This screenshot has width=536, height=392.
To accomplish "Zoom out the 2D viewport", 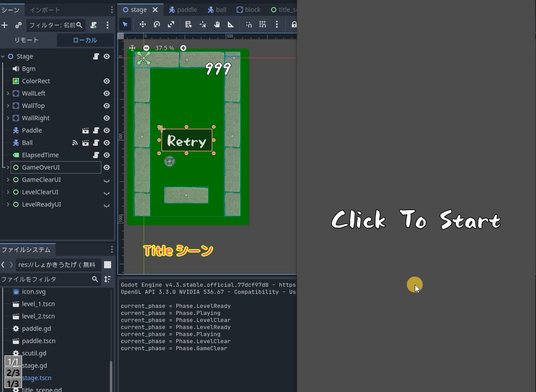I will (146, 48).
